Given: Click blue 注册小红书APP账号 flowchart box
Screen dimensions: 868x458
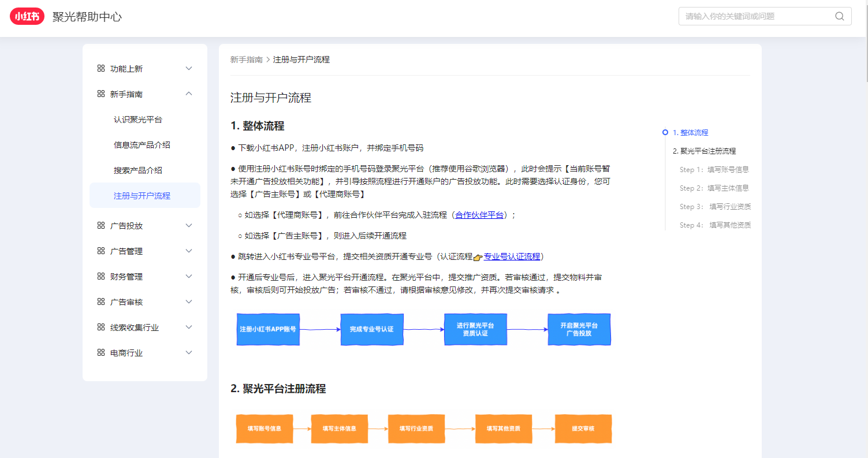Looking at the screenshot, I should tap(268, 329).
